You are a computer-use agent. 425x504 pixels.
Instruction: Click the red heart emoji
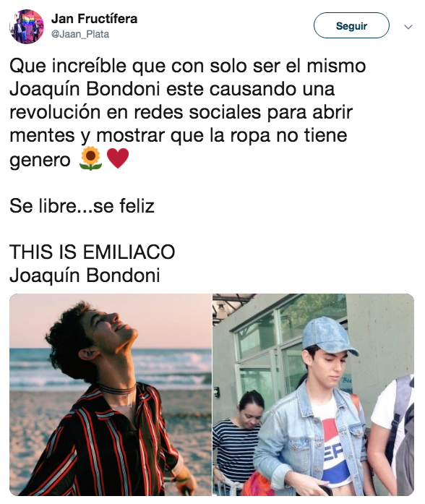[118, 158]
